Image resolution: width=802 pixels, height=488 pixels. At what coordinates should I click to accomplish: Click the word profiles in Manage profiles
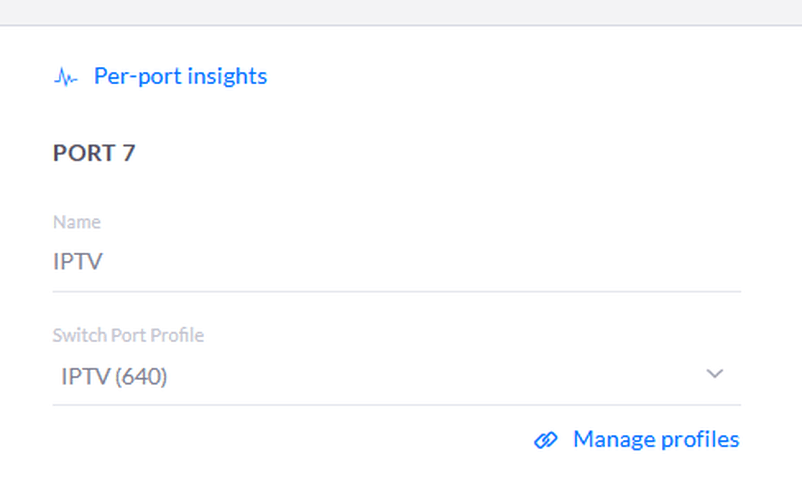700,439
